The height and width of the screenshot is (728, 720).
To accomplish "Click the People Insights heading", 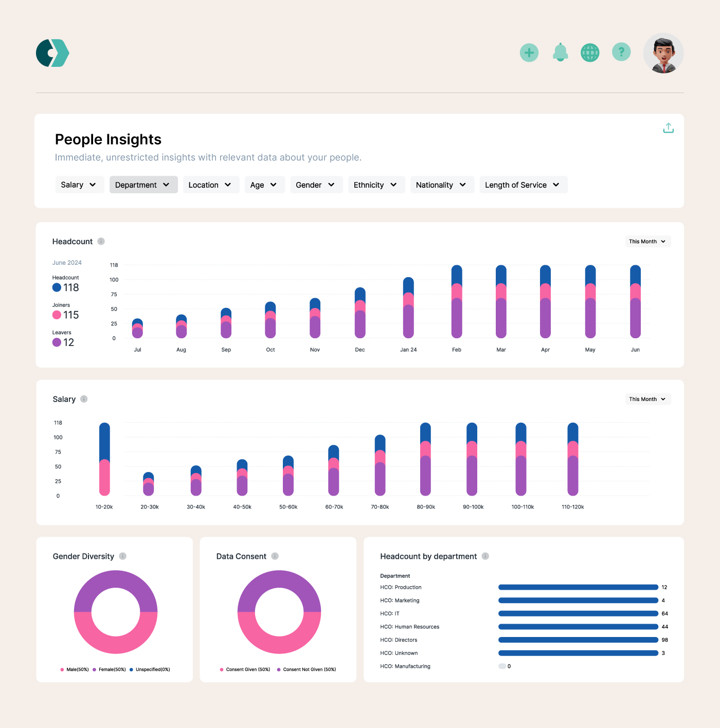I will point(108,139).
